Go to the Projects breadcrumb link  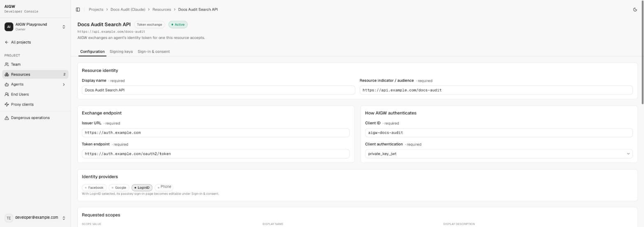(x=96, y=9)
